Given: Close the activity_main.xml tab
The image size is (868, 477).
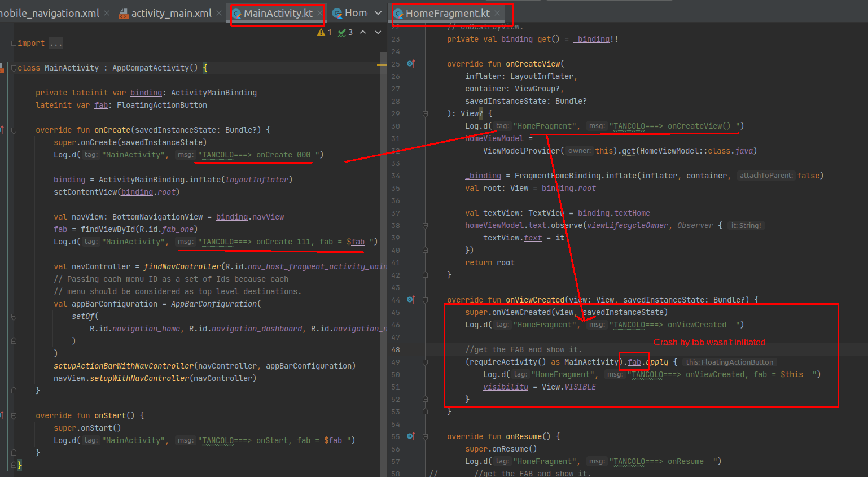Looking at the screenshot, I should [219, 13].
